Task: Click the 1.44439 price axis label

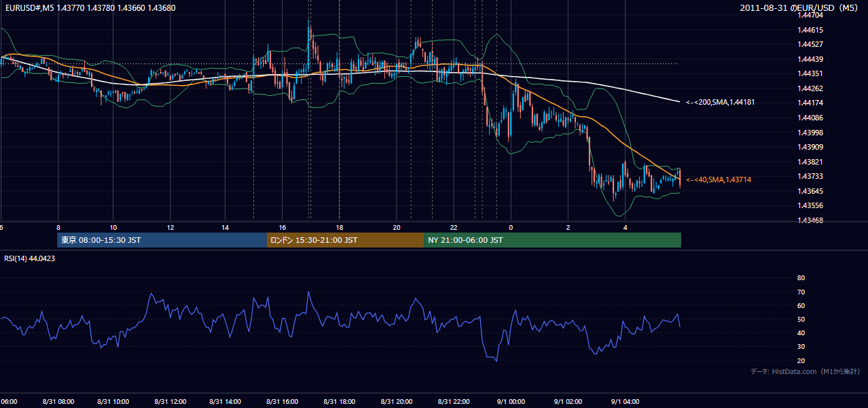Action: (810, 59)
